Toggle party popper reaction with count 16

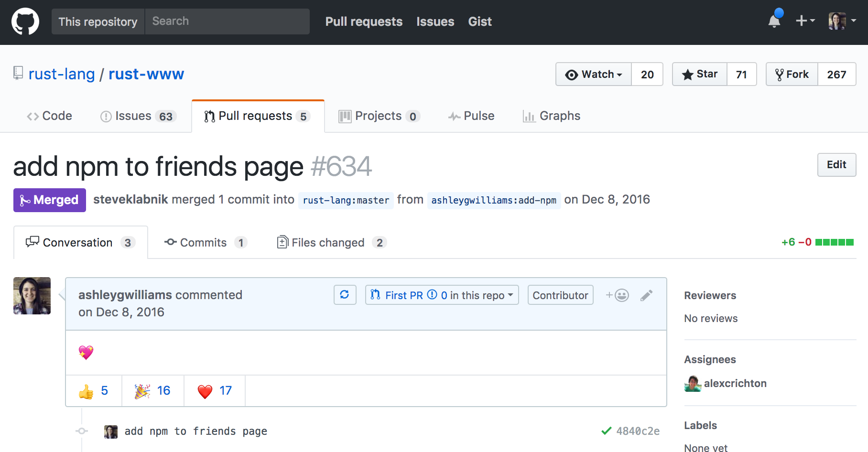click(x=153, y=391)
